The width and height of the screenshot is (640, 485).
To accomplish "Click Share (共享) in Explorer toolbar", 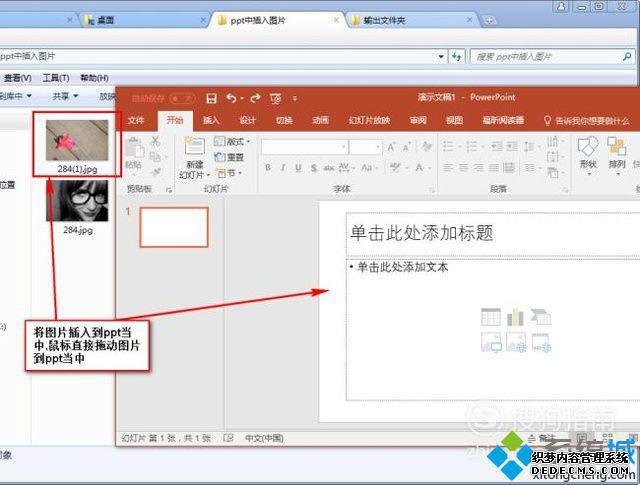I will [64, 96].
